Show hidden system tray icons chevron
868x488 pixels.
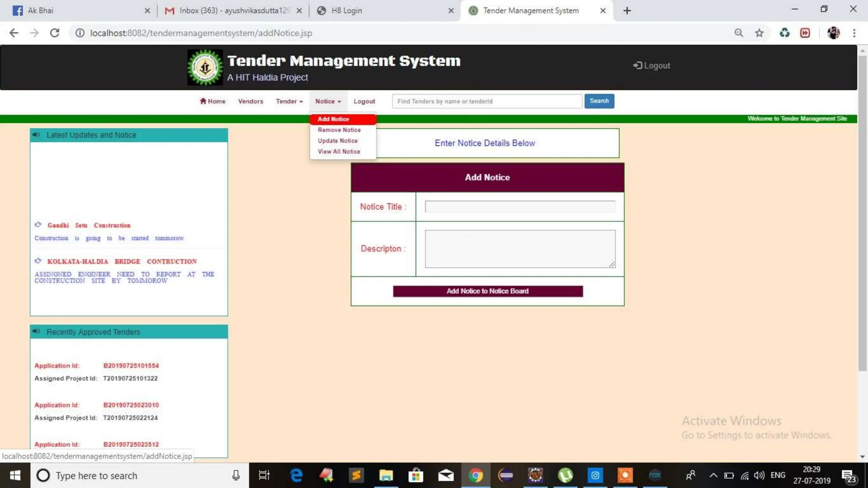pyautogui.click(x=713, y=475)
